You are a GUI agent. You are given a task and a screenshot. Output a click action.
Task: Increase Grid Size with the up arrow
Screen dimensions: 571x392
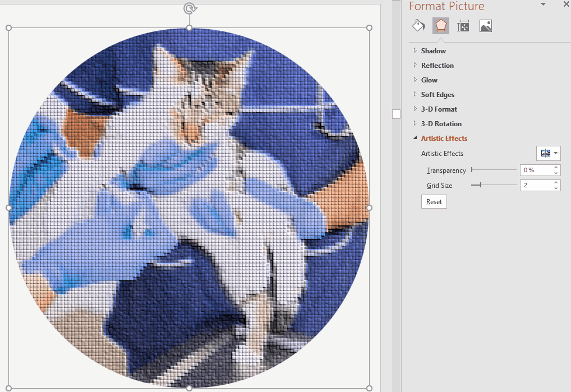tap(556, 182)
